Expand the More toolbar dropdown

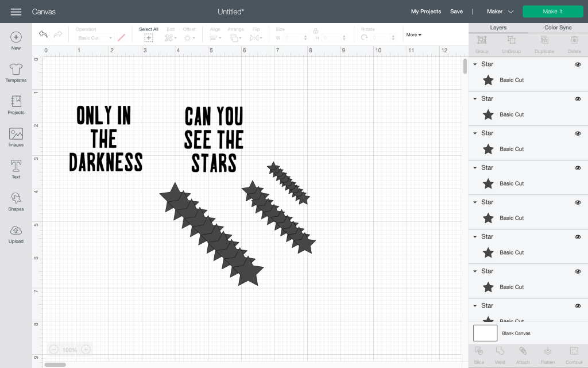tap(413, 35)
